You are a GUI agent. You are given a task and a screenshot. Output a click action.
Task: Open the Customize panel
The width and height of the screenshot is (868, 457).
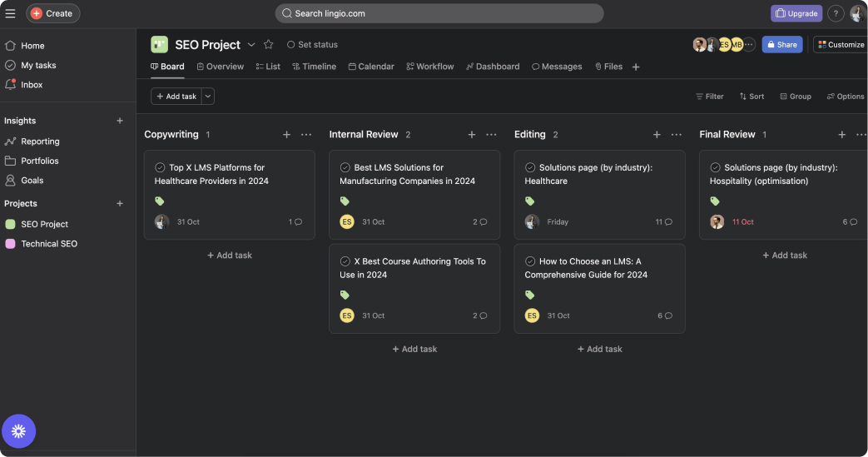[x=841, y=44]
